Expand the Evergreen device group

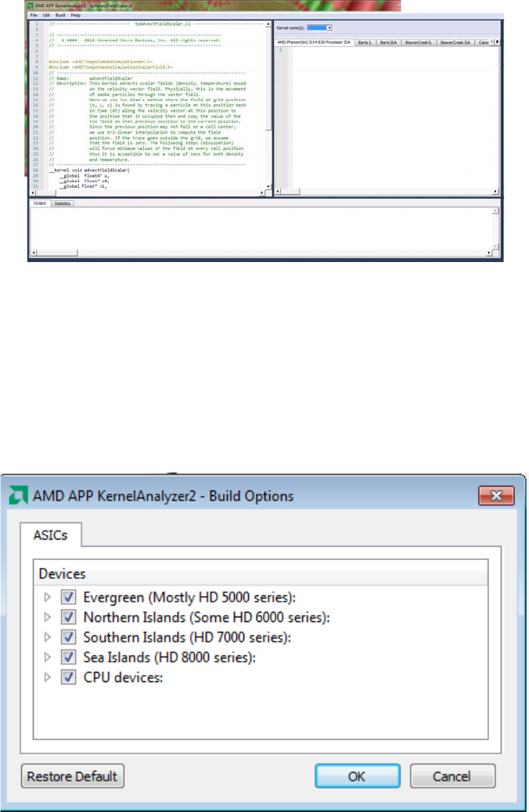click(48, 597)
